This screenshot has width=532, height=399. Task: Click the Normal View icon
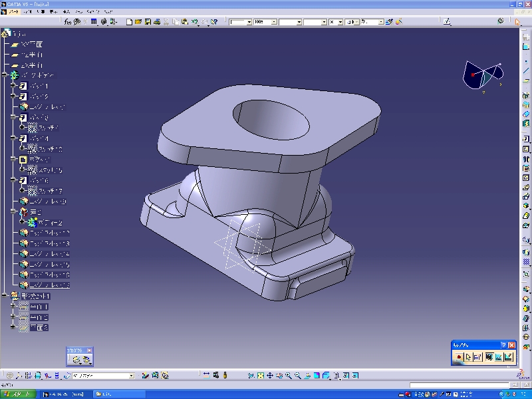click(x=307, y=375)
